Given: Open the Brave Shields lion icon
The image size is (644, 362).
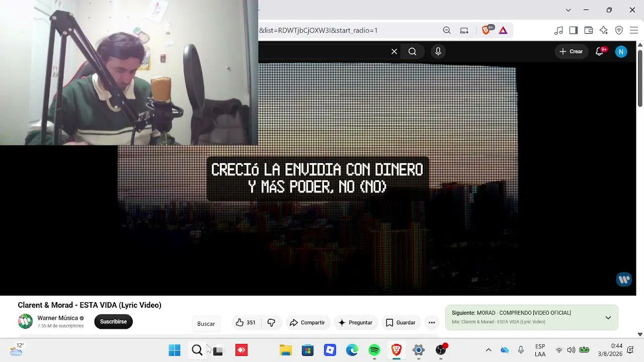Looking at the screenshot, I should coord(486,30).
